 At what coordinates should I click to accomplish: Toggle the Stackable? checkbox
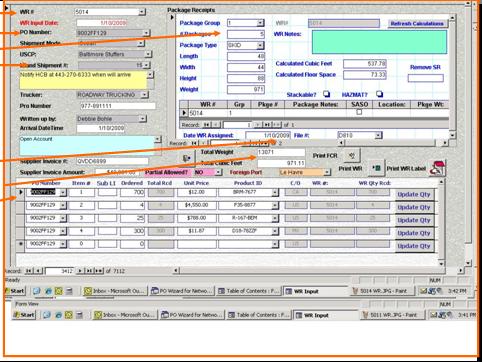[x=327, y=94]
